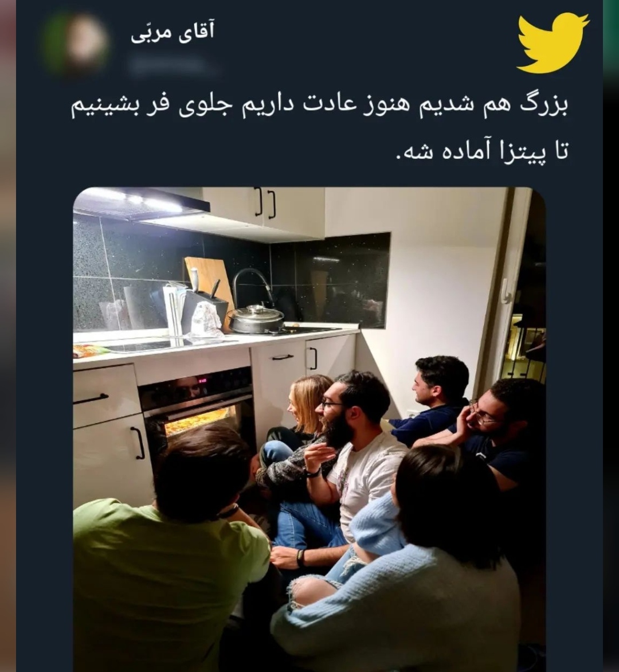The image size is (619, 672).
Task: Select the tweet line starting with بزرگ هم شدیم
Action: coord(319,105)
